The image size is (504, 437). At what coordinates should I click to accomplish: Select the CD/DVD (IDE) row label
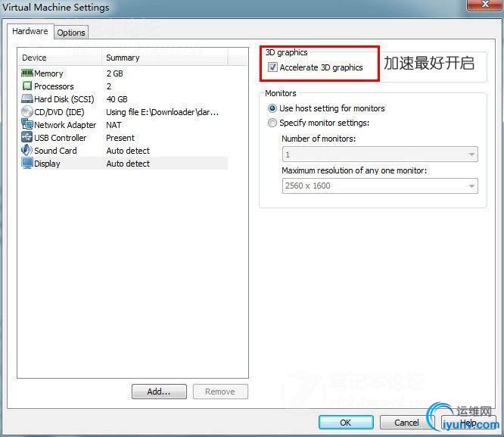coord(59,112)
